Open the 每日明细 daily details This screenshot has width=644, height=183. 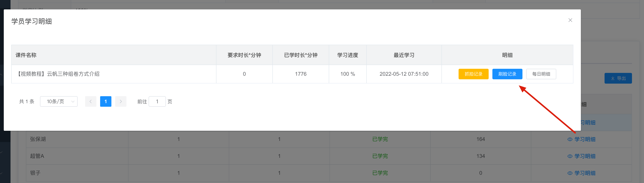541,74
